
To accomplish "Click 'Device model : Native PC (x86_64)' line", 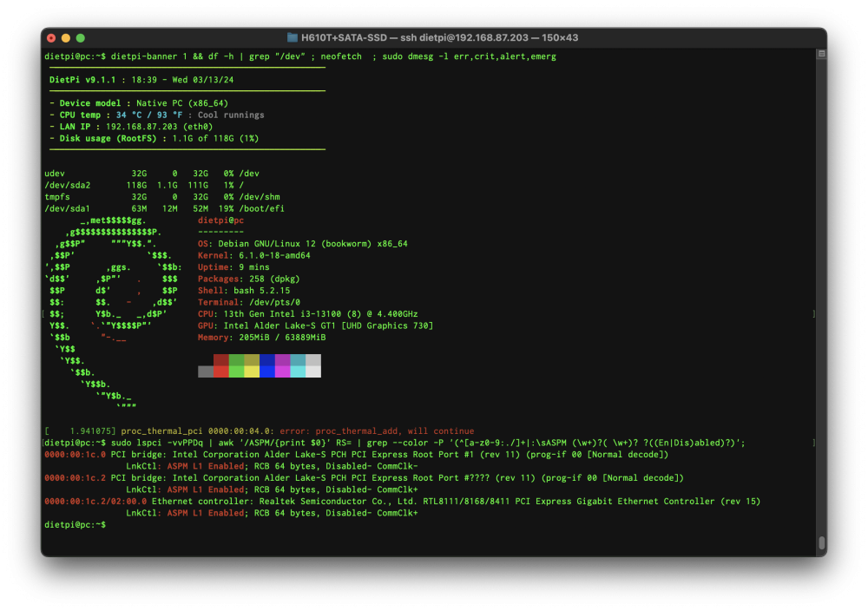I will click(138, 103).
